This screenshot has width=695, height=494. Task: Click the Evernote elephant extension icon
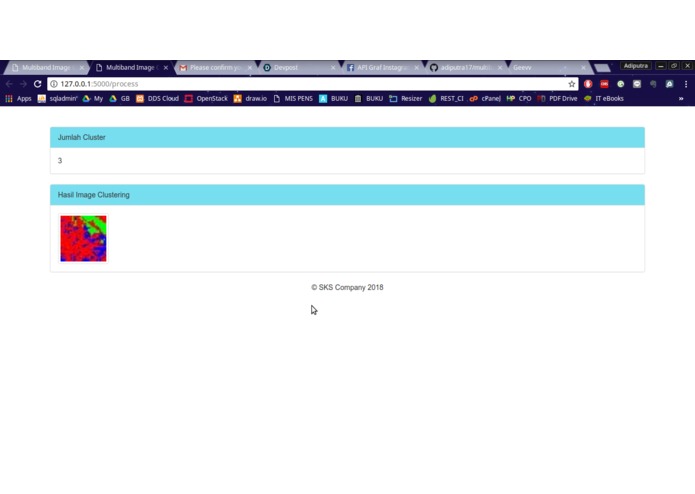653,84
